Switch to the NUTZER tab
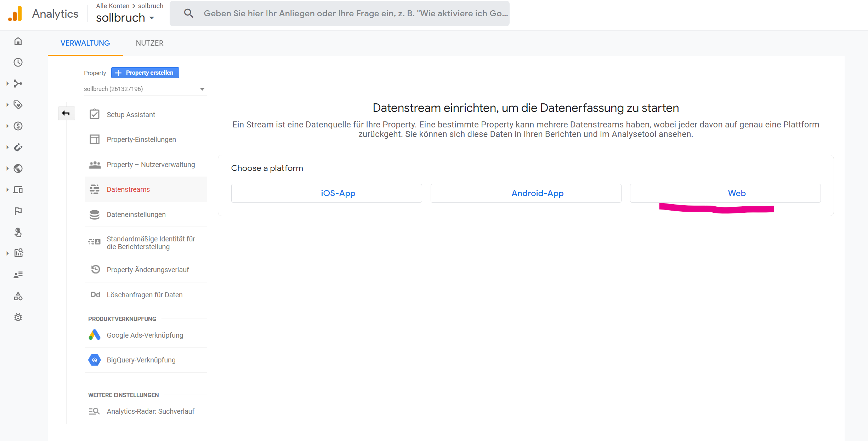The width and height of the screenshot is (868, 441). coord(150,43)
